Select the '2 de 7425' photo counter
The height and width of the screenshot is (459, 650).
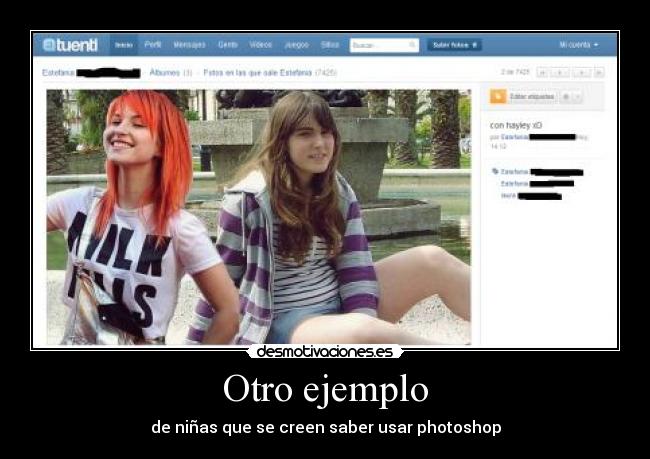515,72
